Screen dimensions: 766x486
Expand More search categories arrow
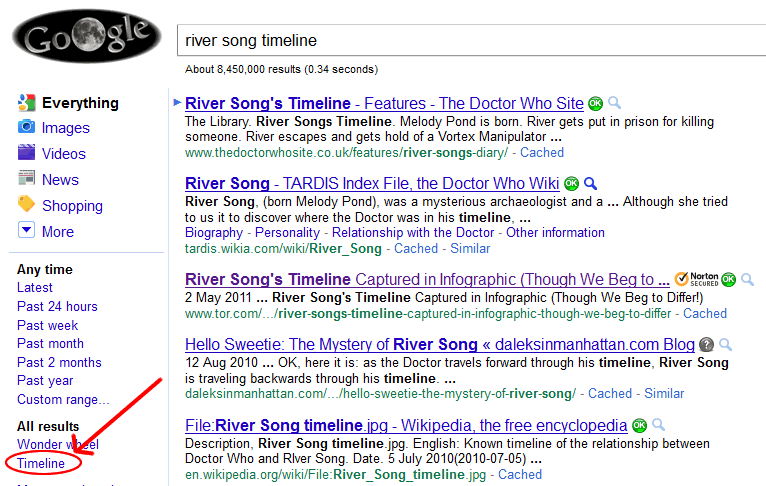(x=26, y=230)
